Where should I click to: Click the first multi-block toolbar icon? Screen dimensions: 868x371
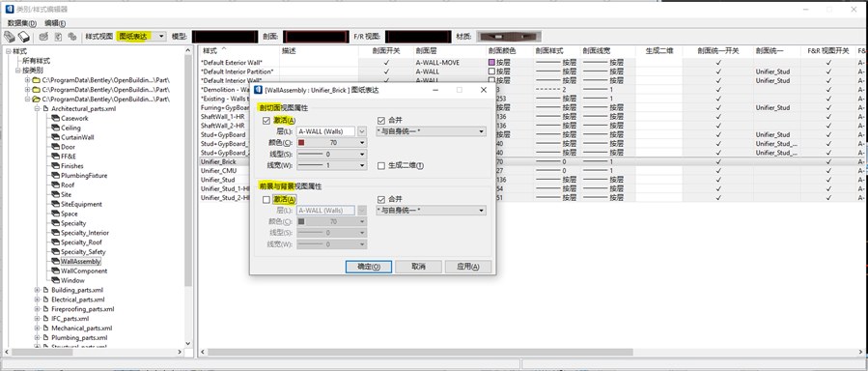10,37
